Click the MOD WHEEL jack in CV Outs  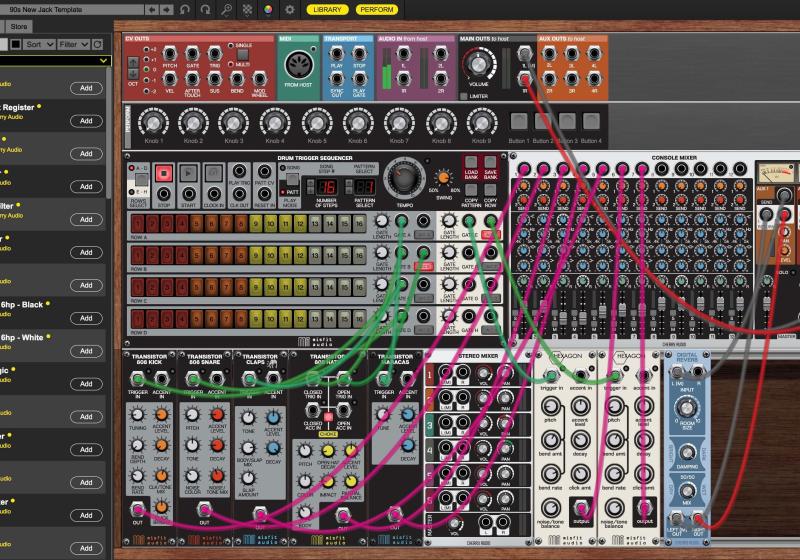click(259, 79)
